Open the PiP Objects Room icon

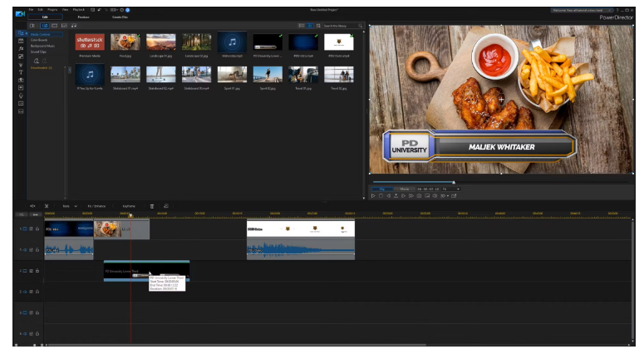tap(21, 57)
